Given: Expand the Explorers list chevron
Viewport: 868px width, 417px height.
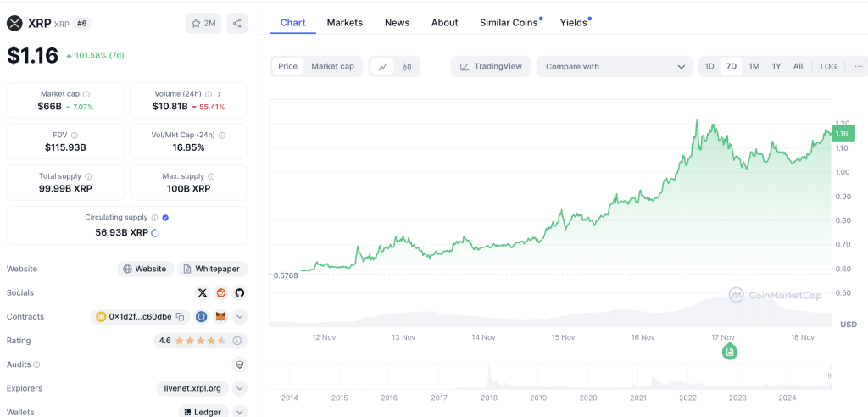Looking at the screenshot, I should click(x=240, y=388).
